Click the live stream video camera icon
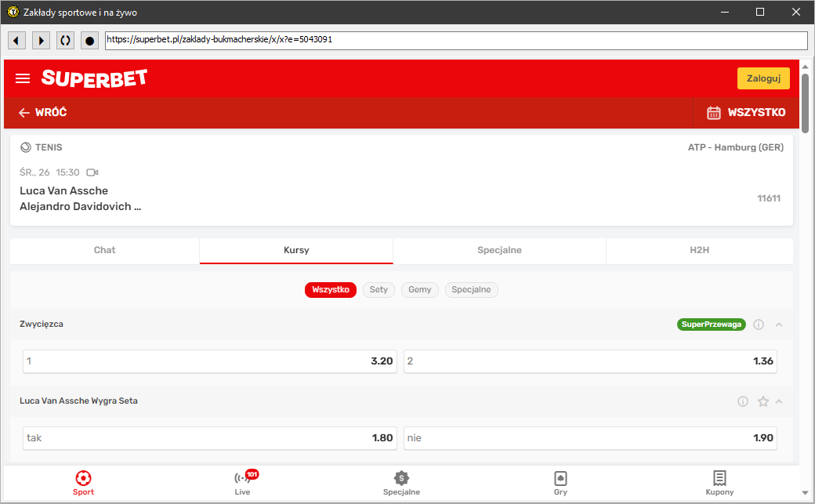Screen dimensions: 815x504 click(92, 172)
